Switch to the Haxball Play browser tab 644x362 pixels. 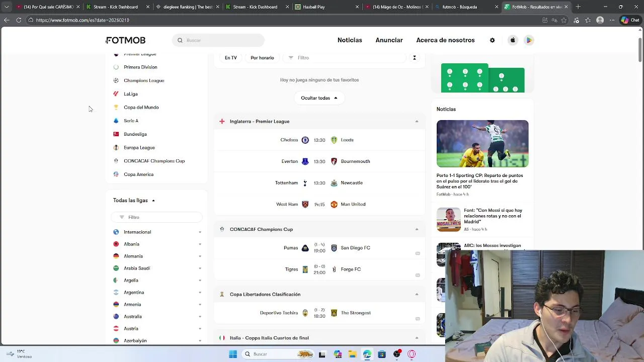pos(326,7)
